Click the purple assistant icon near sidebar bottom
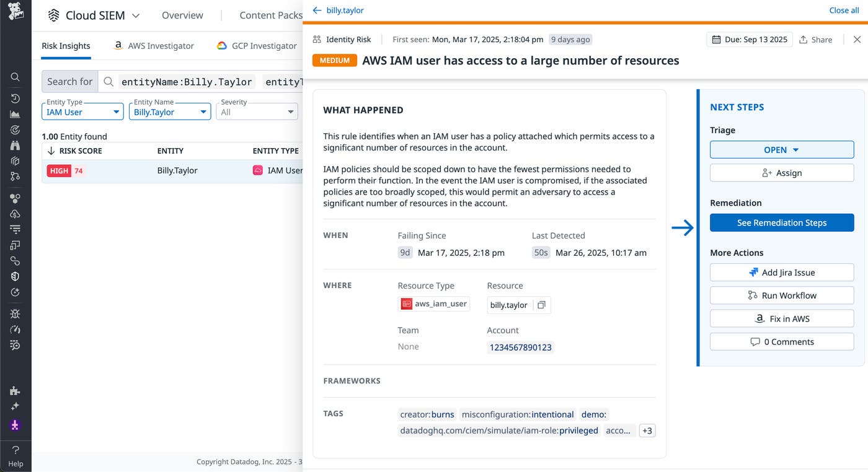The image size is (868, 472). click(15, 426)
